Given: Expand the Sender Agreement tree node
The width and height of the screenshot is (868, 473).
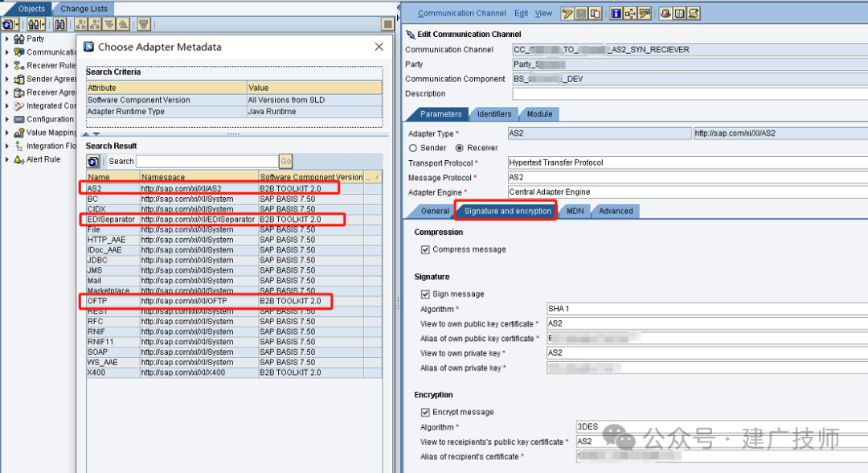Looking at the screenshot, I should point(6,79).
